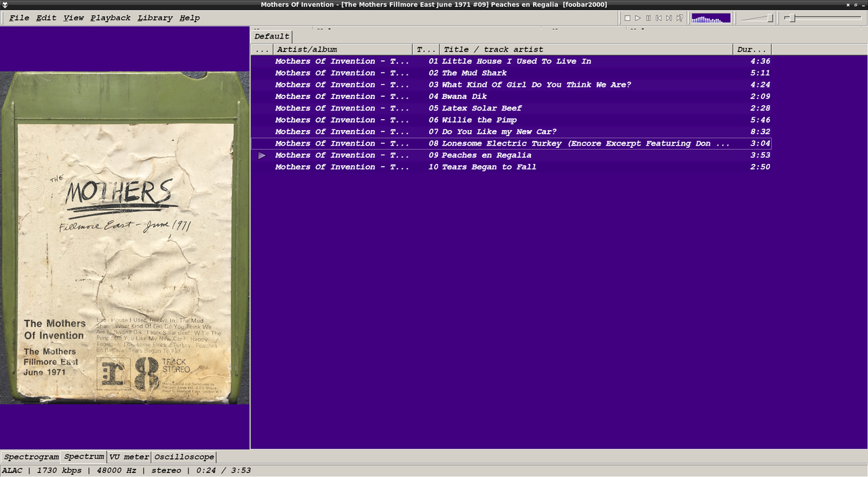Click the T... track number column header

click(x=426, y=49)
